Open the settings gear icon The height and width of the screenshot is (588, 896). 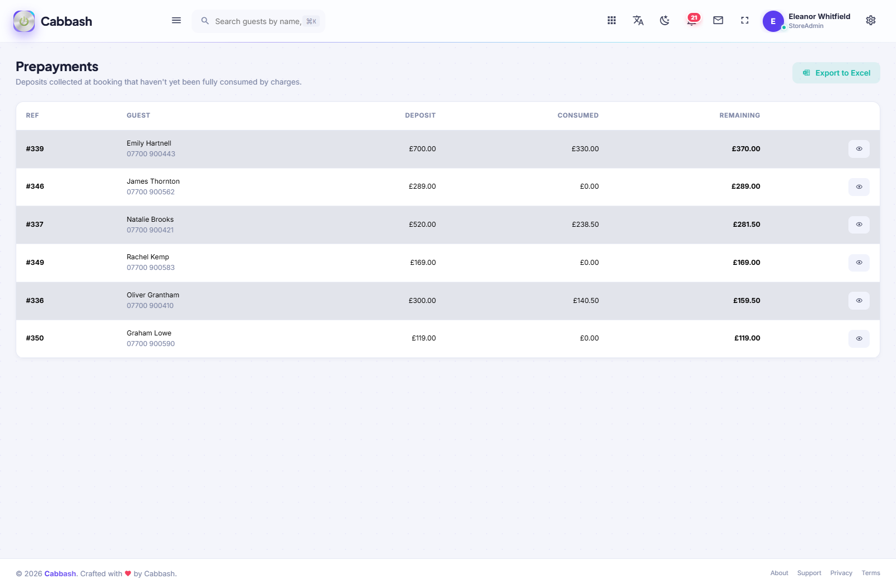click(x=871, y=21)
